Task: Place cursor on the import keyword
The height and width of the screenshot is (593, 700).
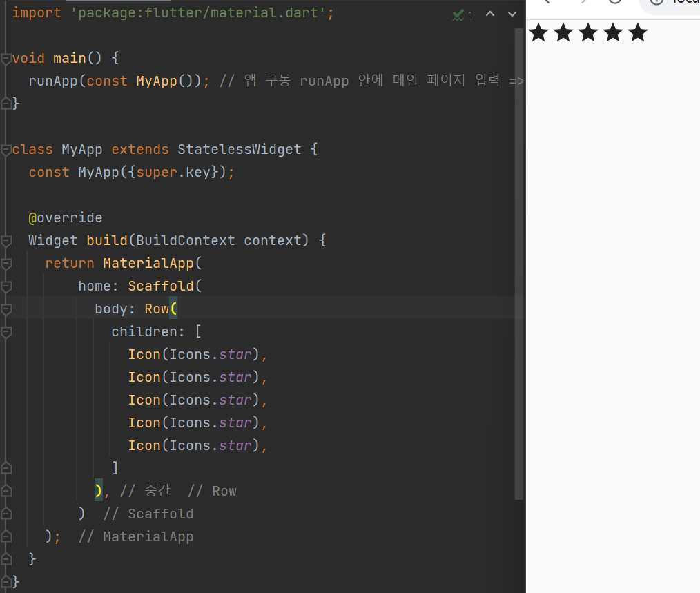Action: point(37,13)
